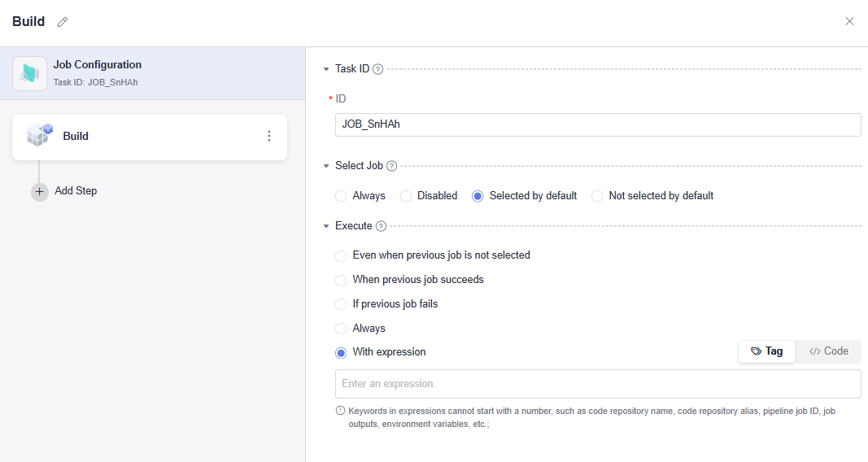
Task: Click the Select Job help question icon
Action: (391, 166)
